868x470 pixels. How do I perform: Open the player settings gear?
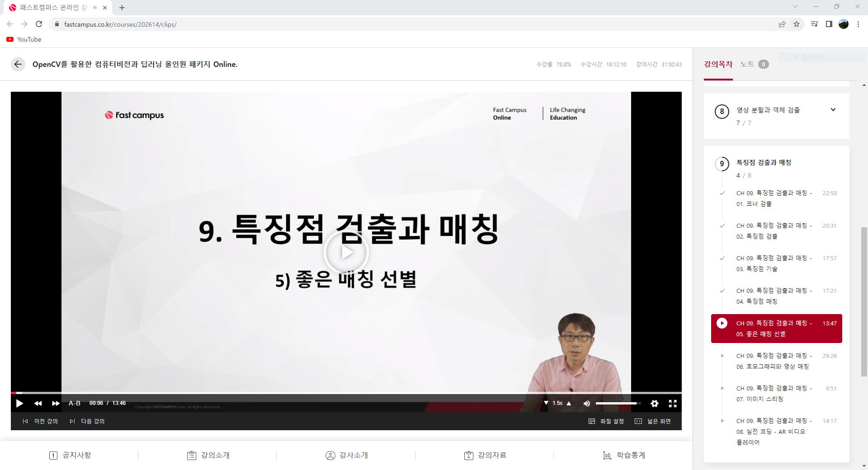[654, 403]
